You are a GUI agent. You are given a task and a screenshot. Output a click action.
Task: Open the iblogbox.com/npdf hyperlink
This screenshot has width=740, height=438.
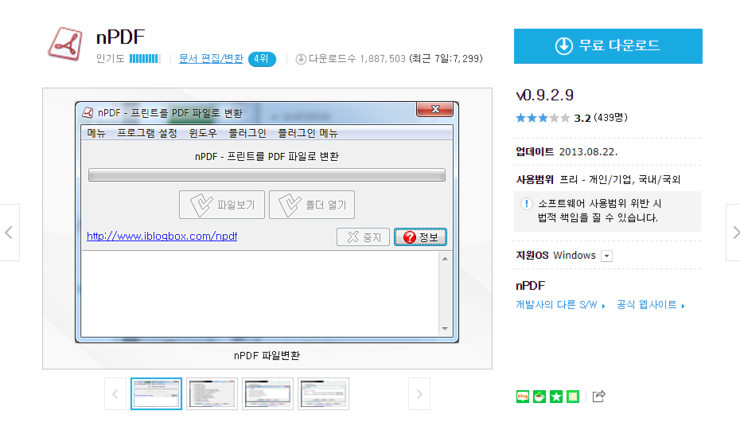click(162, 236)
